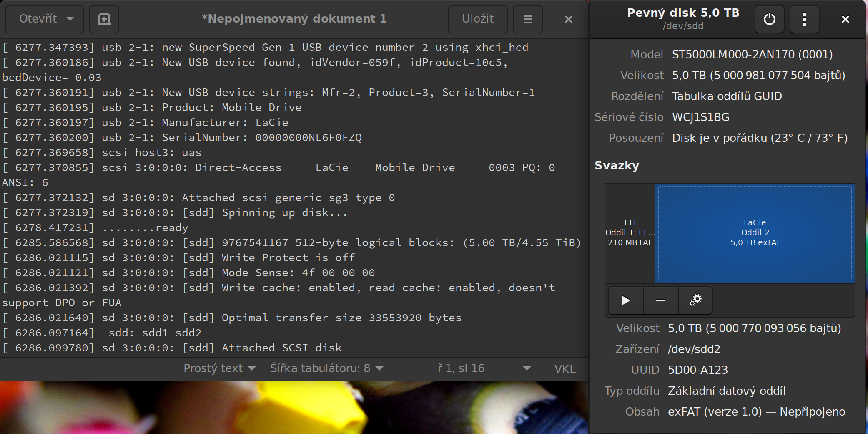The width and height of the screenshot is (868, 434).
Task: Delete the selected partition with minus icon
Action: [660, 300]
